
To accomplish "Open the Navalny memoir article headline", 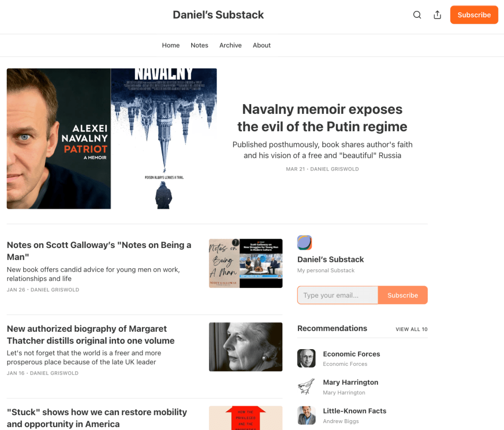I will click(322, 118).
